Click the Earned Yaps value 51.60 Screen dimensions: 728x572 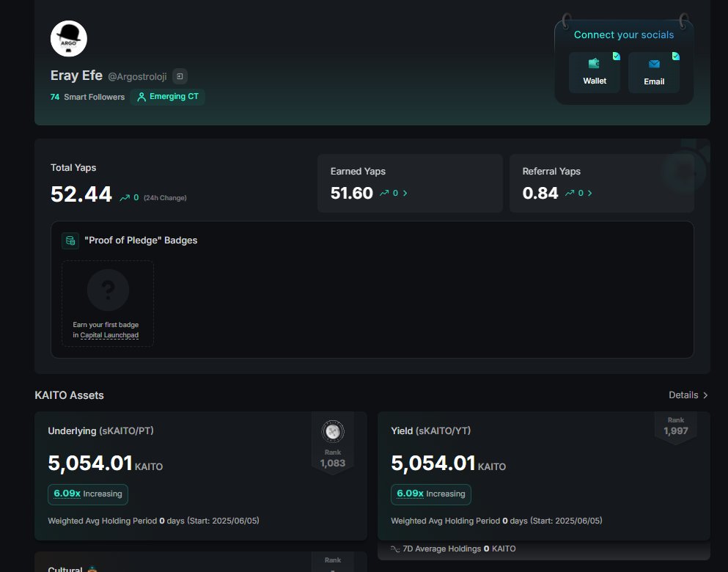pos(351,193)
